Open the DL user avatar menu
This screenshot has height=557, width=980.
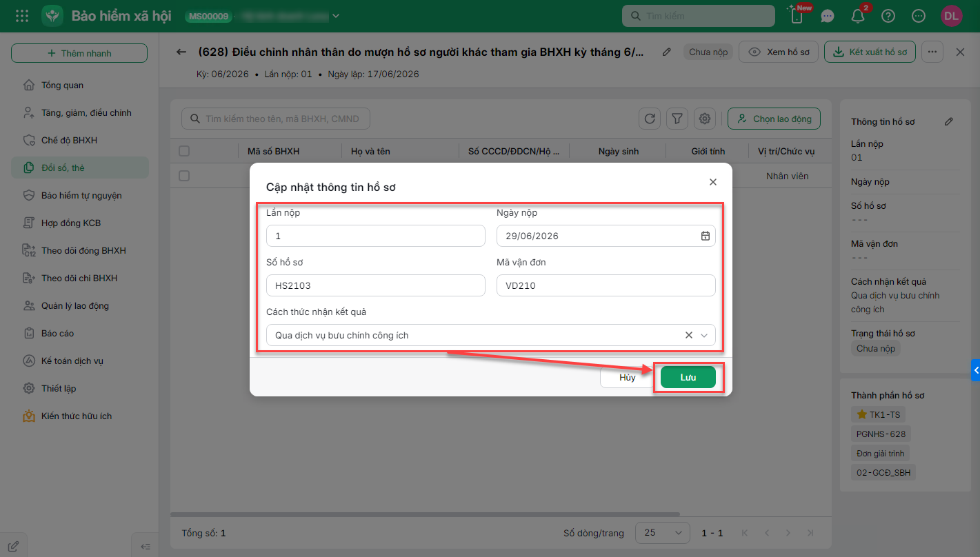click(x=952, y=16)
